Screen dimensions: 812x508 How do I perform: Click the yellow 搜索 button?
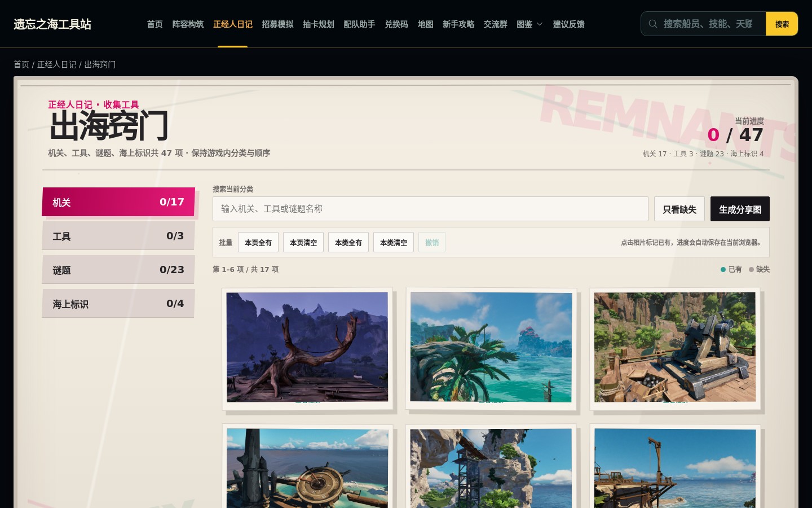click(782, 24)
